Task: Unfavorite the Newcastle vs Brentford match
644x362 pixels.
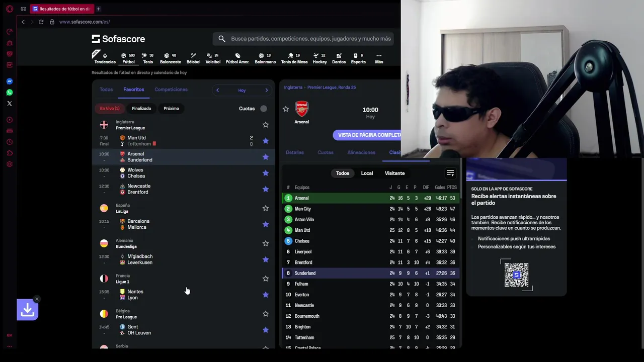Action: 266,189
